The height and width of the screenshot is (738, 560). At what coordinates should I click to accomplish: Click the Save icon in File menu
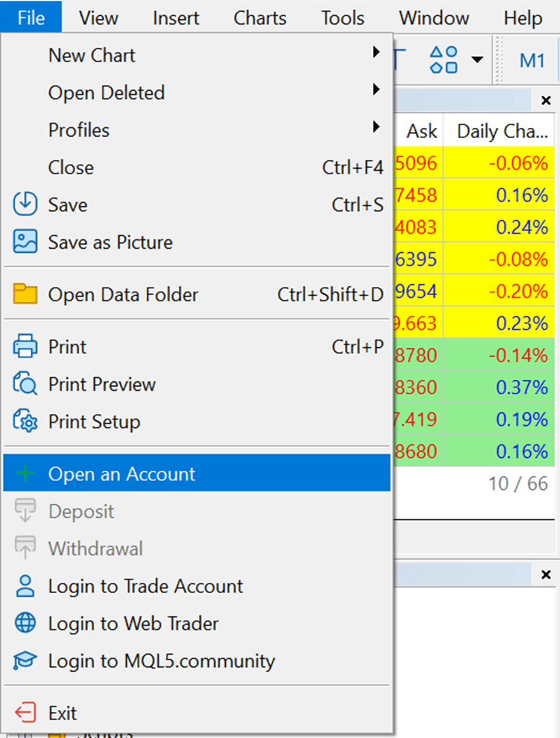[x=25, y=205]
